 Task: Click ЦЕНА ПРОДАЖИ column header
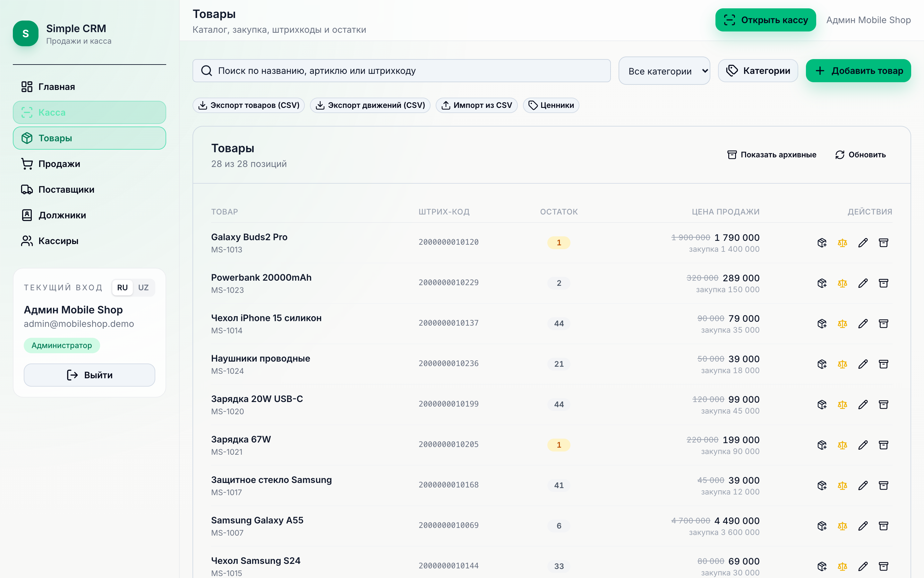click(725, 212)
